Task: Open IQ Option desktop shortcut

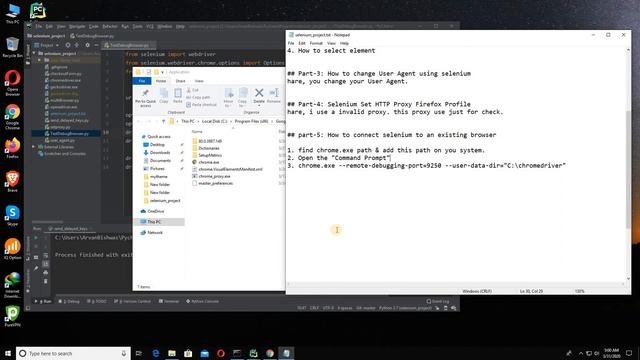Action: 12,249
